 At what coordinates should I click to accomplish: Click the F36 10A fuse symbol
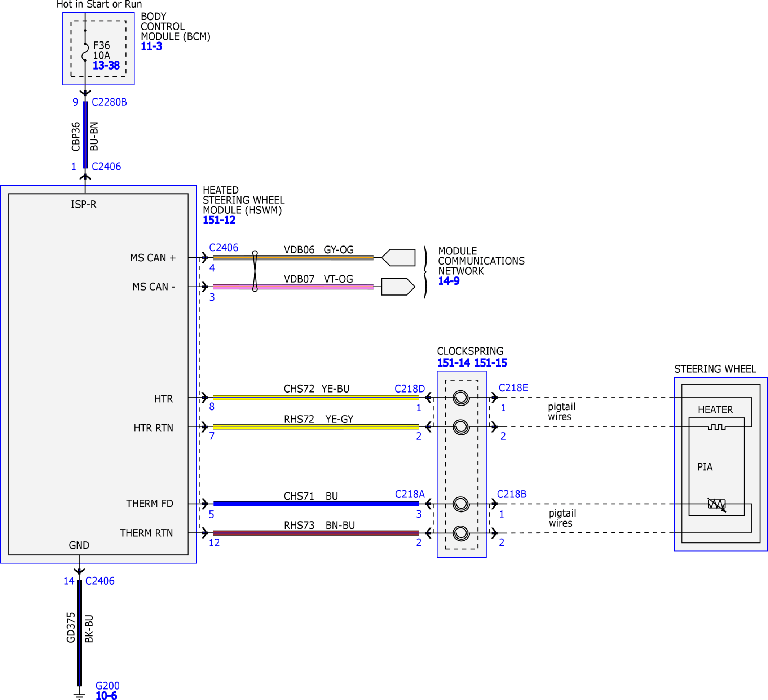tap(85, 52)
